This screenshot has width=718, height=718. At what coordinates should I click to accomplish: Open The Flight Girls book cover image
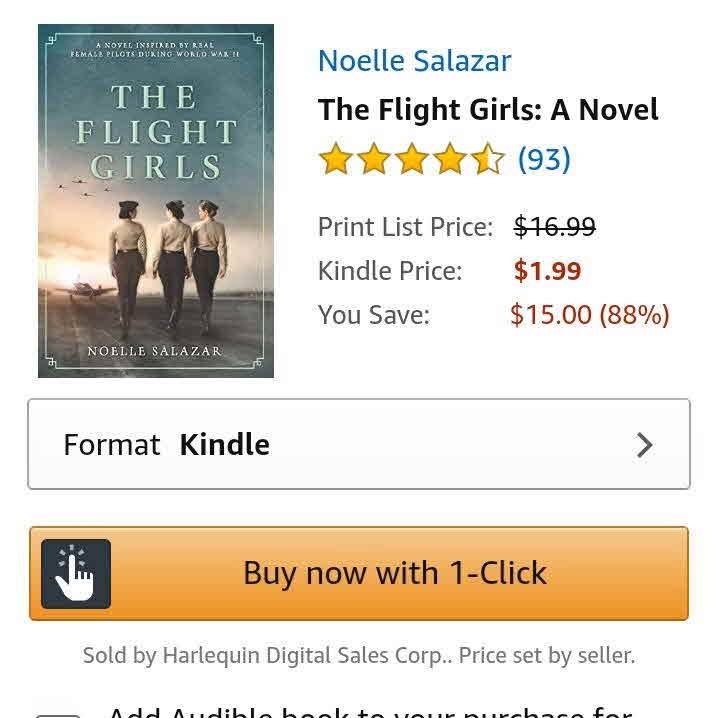coord(156,201)
